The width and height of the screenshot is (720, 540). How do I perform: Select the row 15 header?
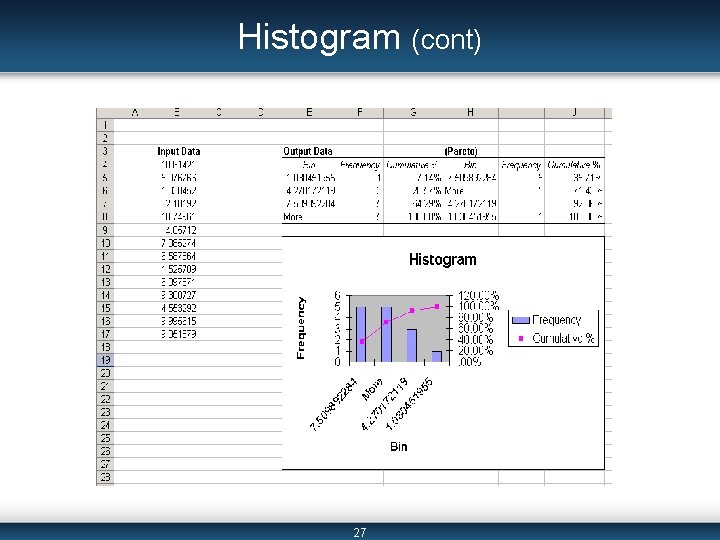(x=105, y=308)
